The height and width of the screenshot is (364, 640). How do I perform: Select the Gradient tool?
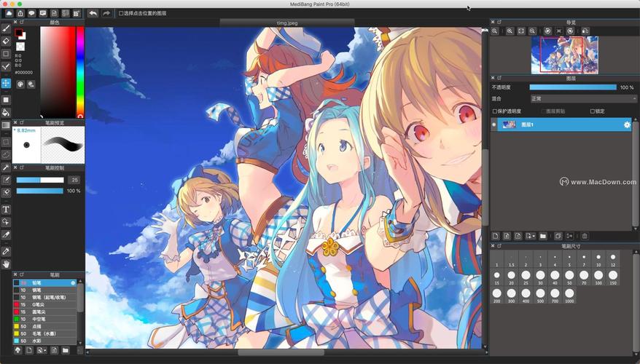pyautogui.click(x=6, y=125)
